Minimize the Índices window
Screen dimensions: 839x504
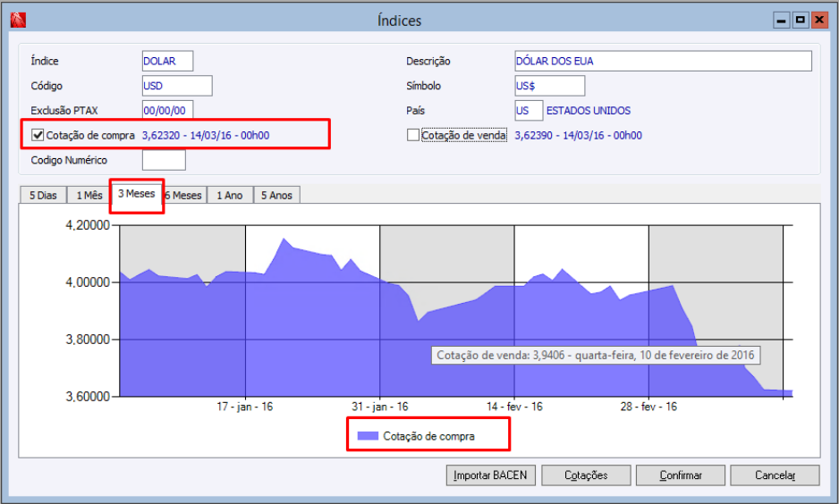(x=781, y=21)
